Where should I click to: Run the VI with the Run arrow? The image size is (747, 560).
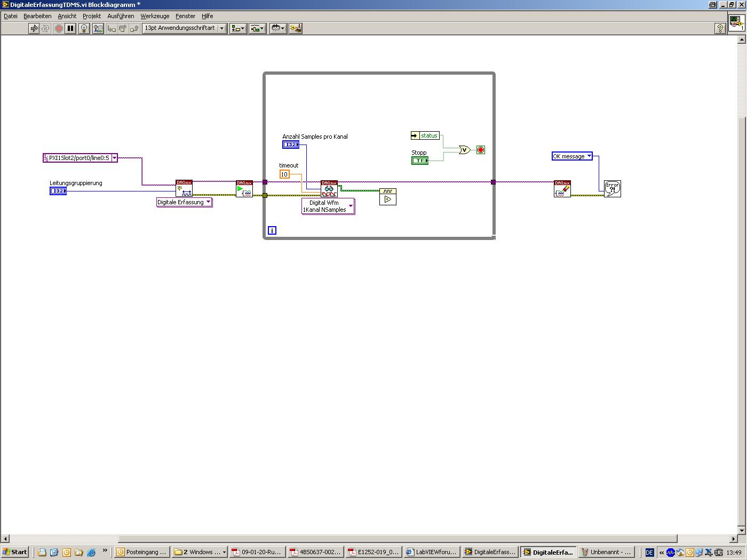coord(34,28)
